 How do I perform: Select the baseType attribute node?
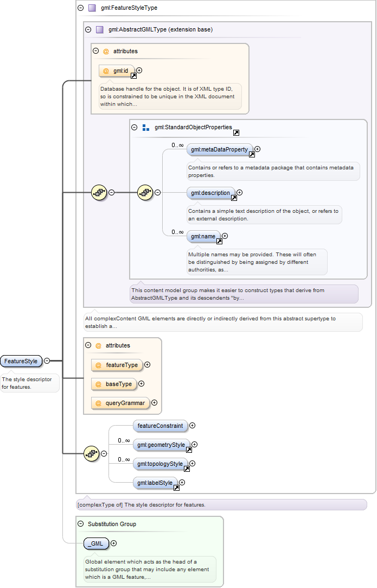(x=114, y=384)
